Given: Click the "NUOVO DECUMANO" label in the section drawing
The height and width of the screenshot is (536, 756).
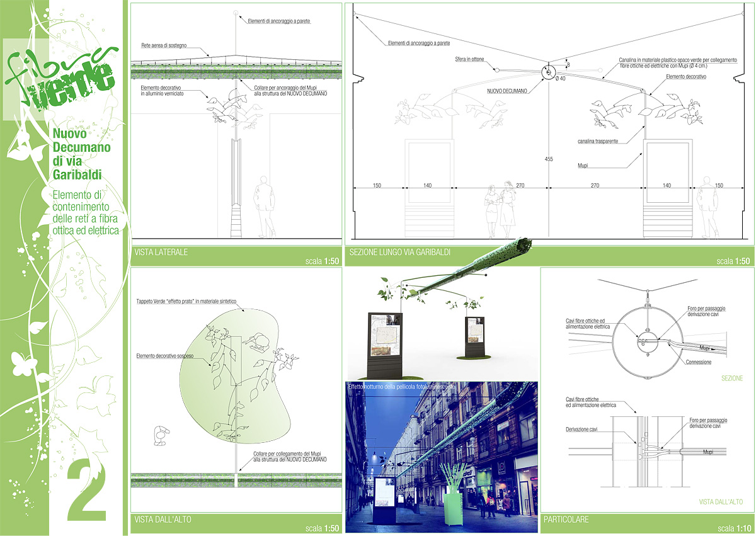Looking at the screenshot, I should click(507, 91).
